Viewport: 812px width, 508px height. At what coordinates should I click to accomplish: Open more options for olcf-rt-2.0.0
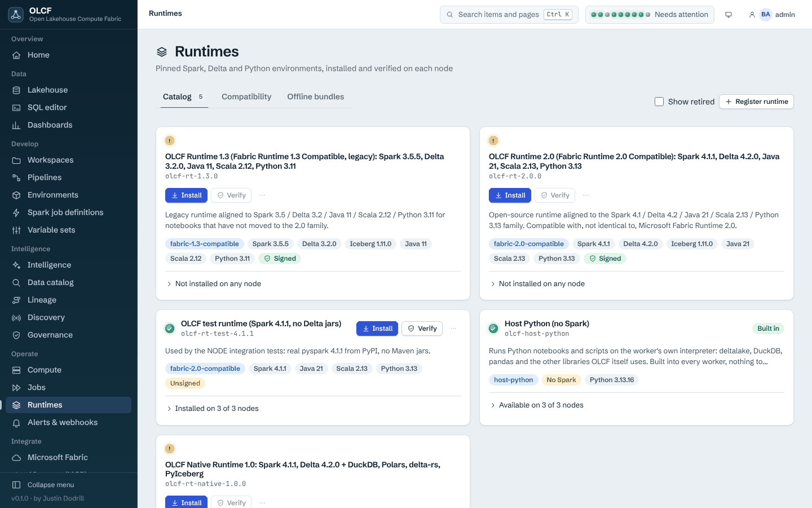coord(586,195)
